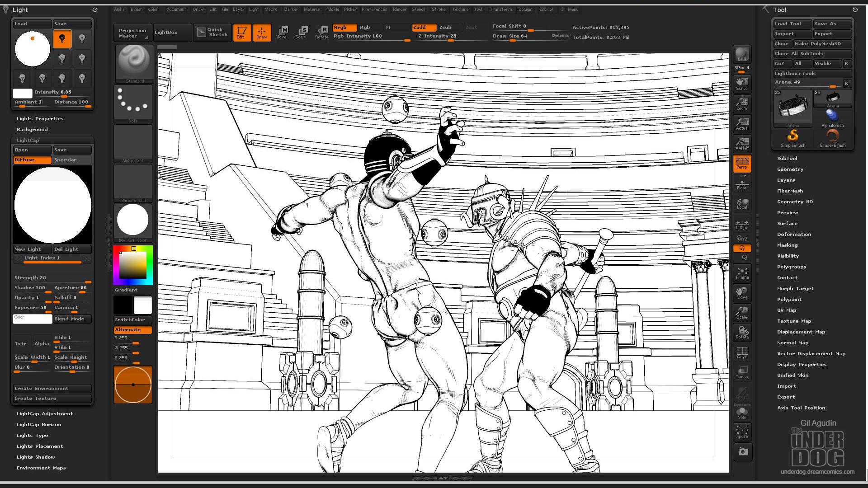Open the material sphere selector
Image resolution: width=868 pixels, height=488 pixels.
[133, 223]
